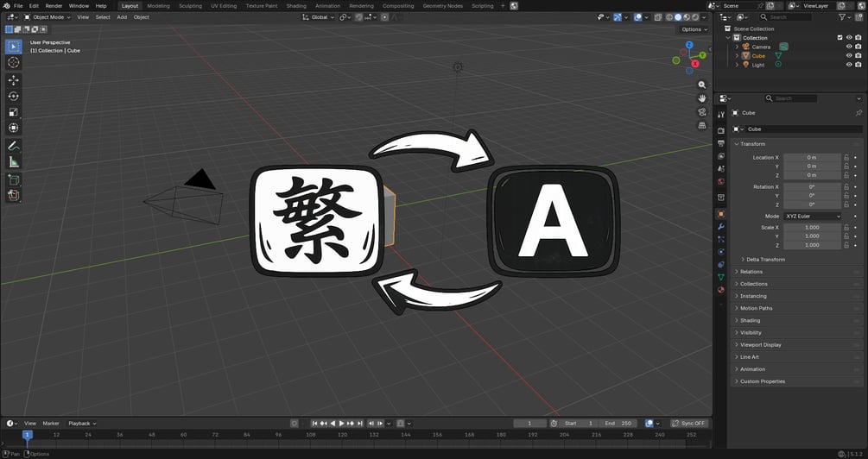Image resolution: width=868 pixels, height=459 pixels.
Task: Open the Scene properties tab
Action: (x=721, y=168)
